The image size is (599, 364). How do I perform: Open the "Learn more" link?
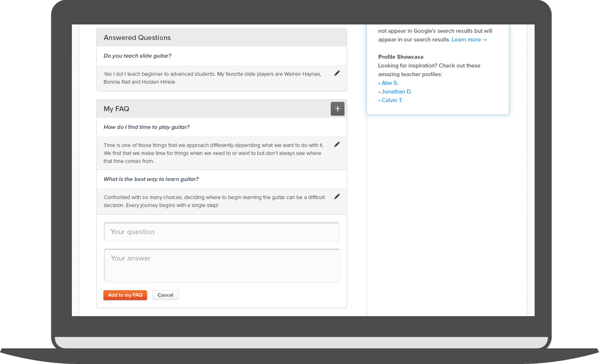pyautogui.click(x=469, y=40)
